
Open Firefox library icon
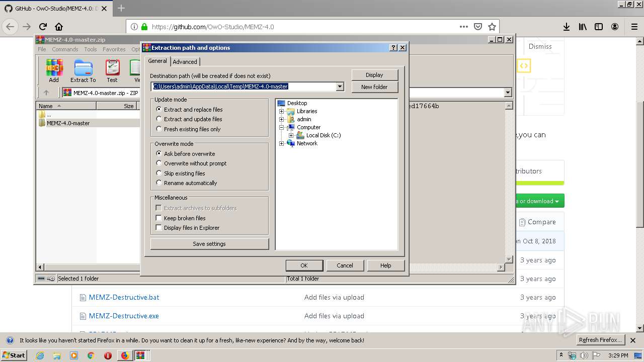583,27
